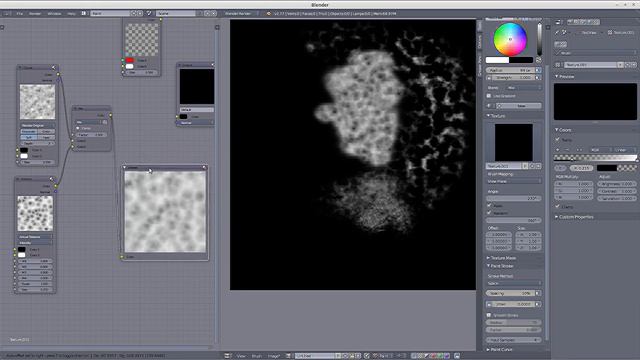Open the Help menu

click(x=71, y=13)
